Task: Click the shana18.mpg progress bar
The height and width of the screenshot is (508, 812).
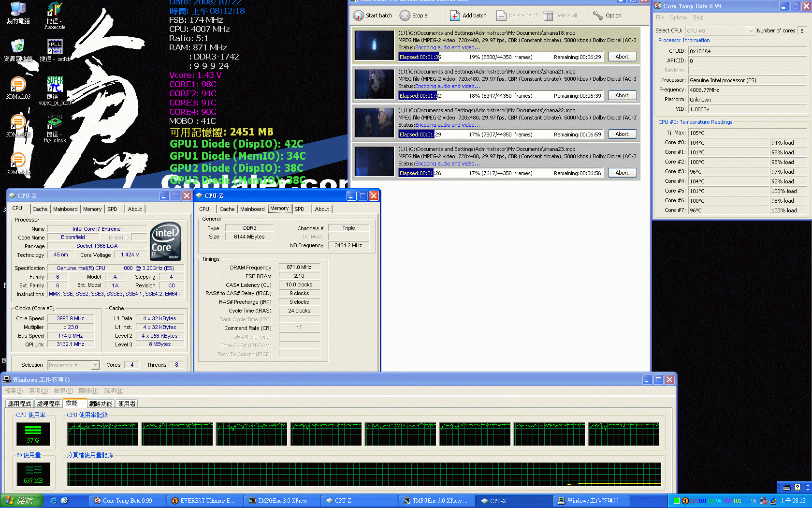Action: pyautogui.click(x=501, y=57)
